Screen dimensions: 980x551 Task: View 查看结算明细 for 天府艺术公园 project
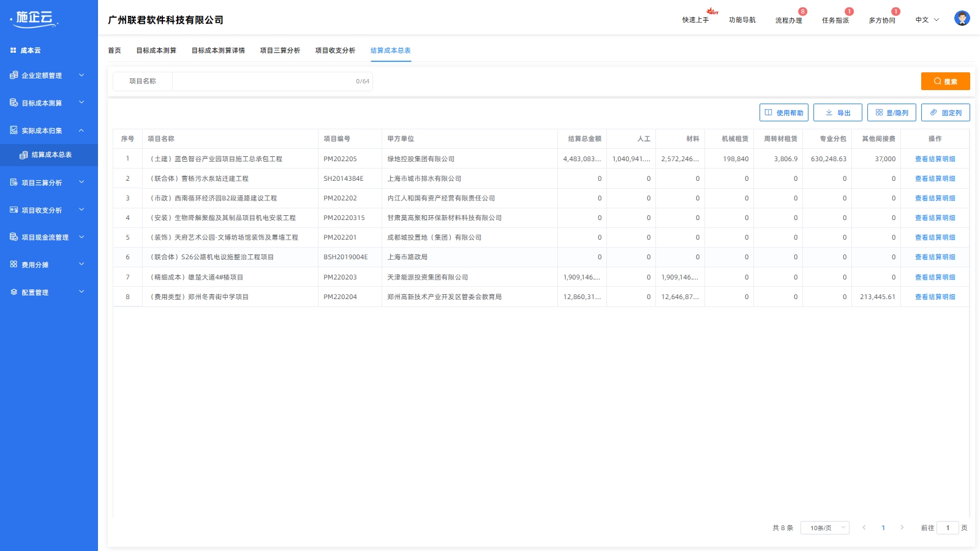pos(935,237)
